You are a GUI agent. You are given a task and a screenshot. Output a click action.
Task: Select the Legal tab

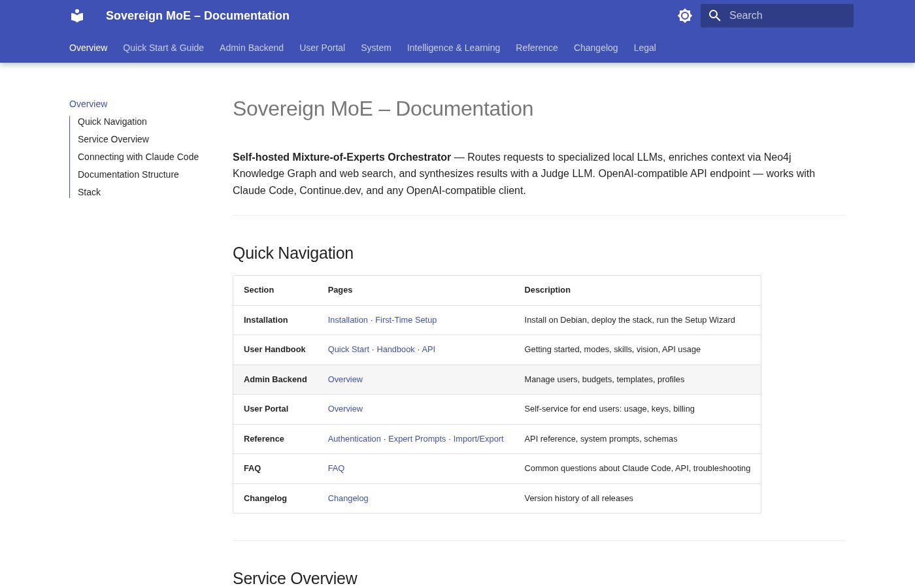coord(644,48)
